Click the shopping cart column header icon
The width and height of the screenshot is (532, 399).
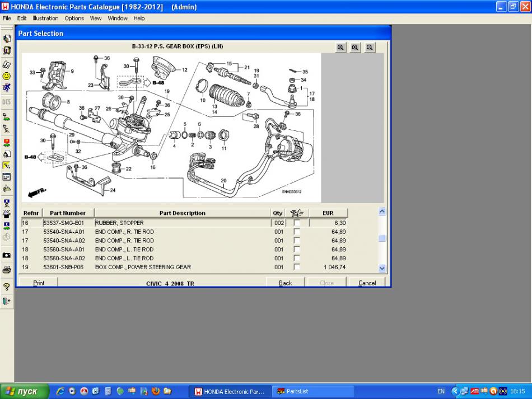click(x=297, y=213)
